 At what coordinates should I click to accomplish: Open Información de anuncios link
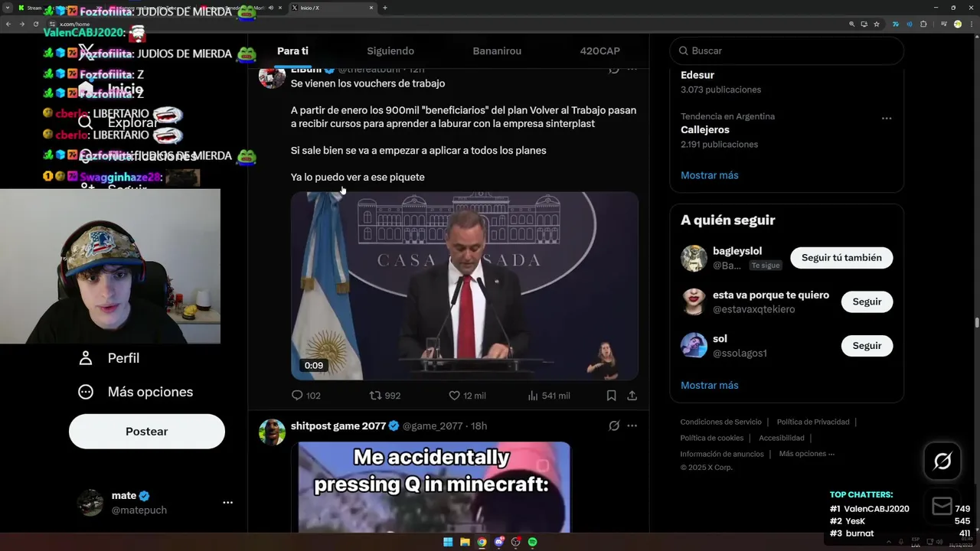click(x=722, y=454)
